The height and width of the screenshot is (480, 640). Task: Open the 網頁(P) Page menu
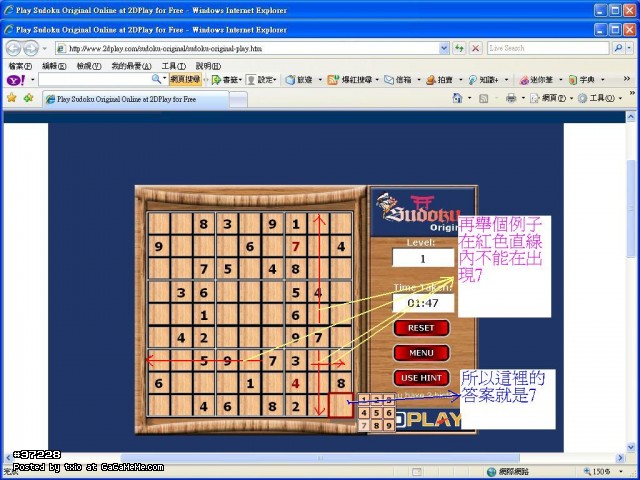(x=549, y=98)
